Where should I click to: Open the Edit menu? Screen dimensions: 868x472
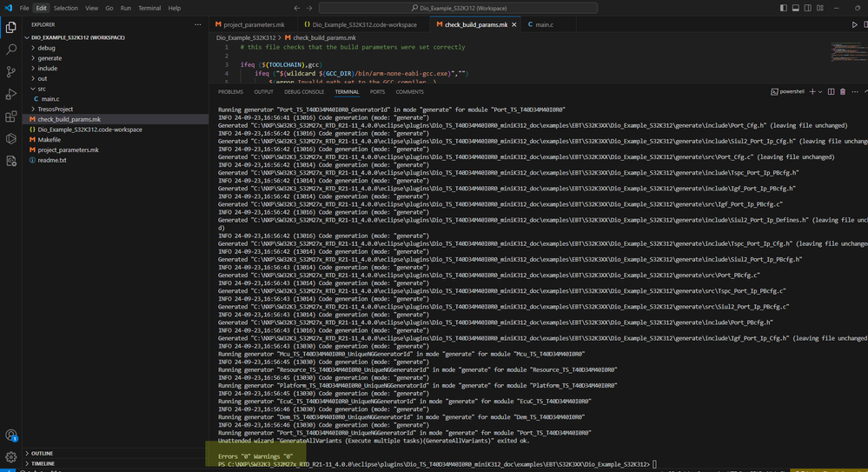click(41, 8)
